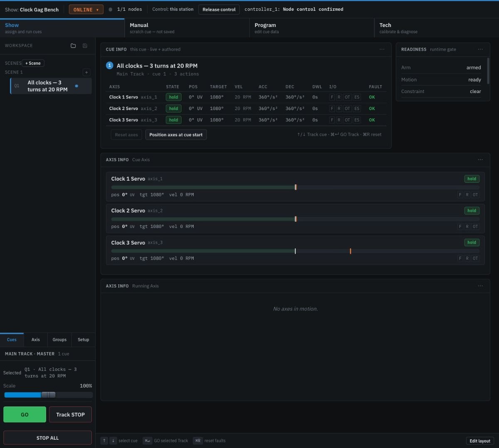499x448 pixels.
Task: Click the STOP ALL button
Action: point(47,438)
